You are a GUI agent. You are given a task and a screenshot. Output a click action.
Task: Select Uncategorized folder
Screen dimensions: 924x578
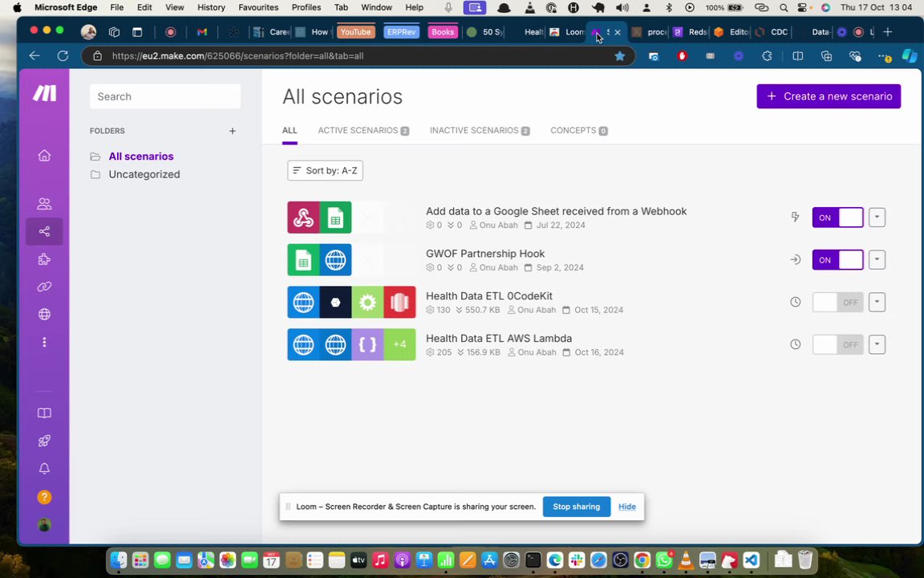(x=144, y=174)
